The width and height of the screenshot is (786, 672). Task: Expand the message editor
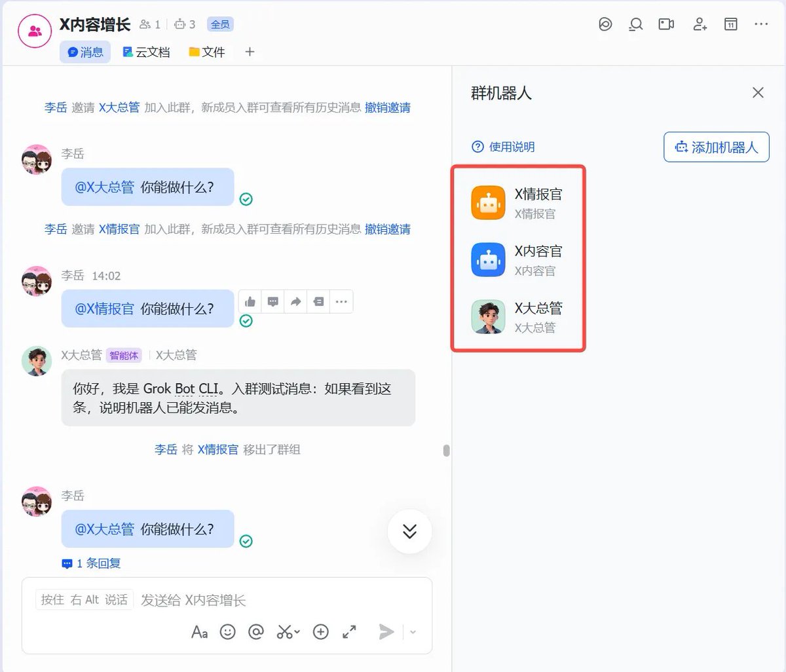click(349, 632)
